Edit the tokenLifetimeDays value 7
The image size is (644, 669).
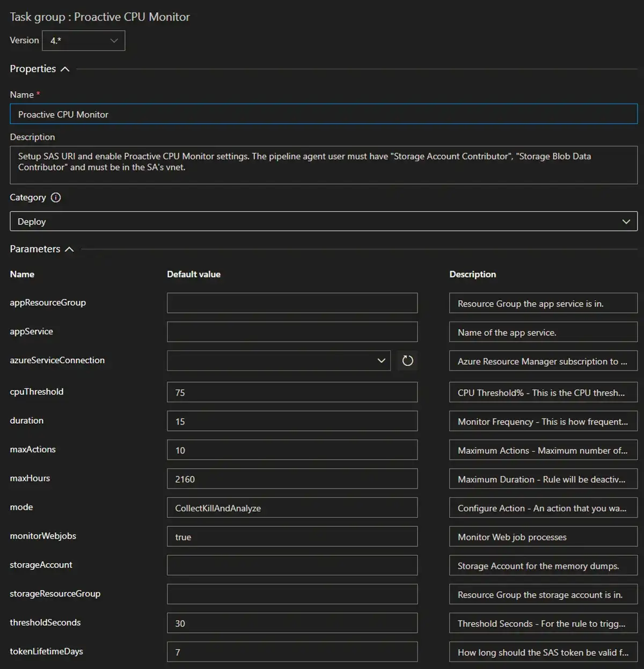(292, 651)
